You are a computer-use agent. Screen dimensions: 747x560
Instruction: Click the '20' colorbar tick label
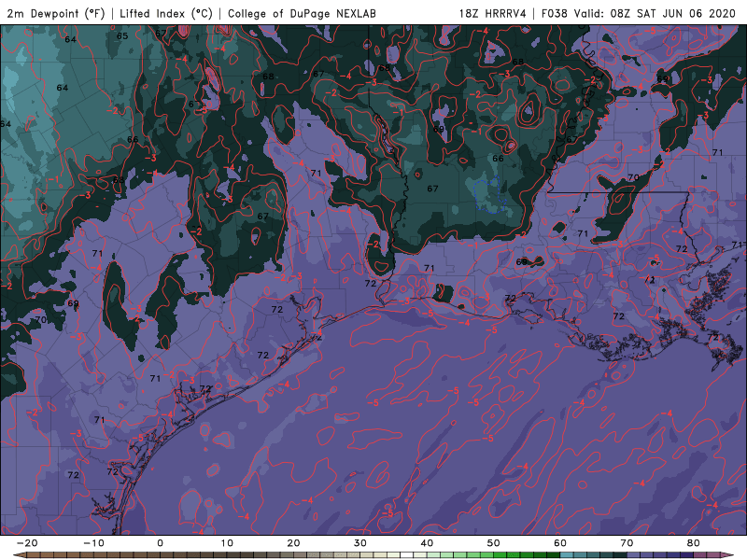(x=293, y=543)
